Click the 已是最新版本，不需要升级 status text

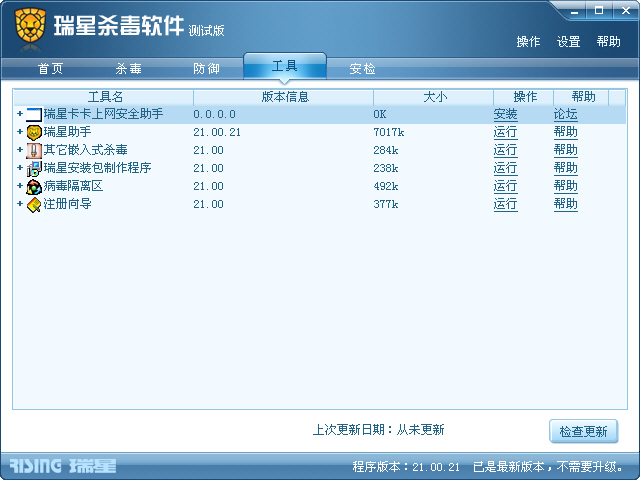[x=548, y=467]
